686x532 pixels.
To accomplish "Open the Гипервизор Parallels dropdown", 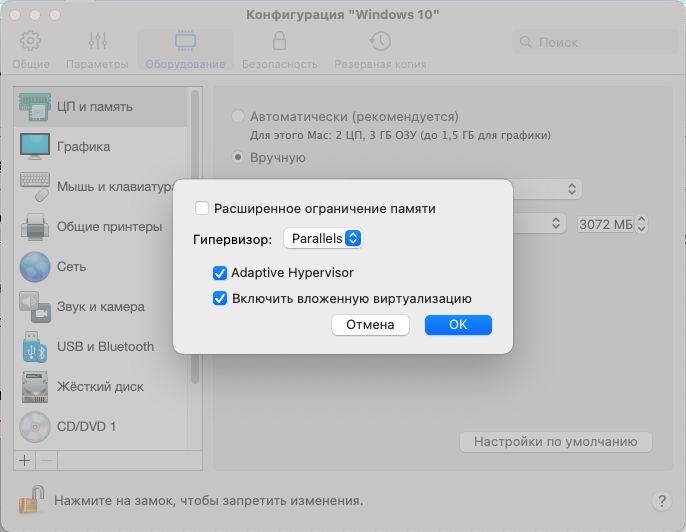I will pos(322,239).
